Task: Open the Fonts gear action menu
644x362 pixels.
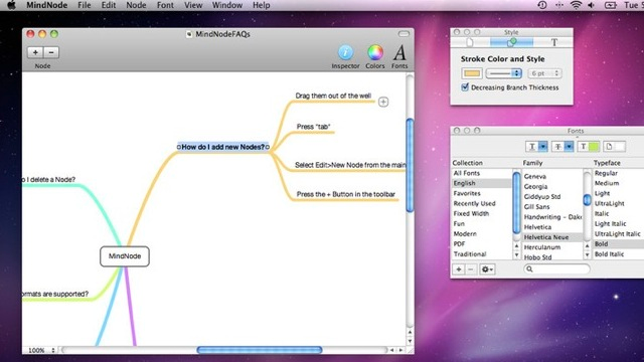Action: tap(487, 269)
